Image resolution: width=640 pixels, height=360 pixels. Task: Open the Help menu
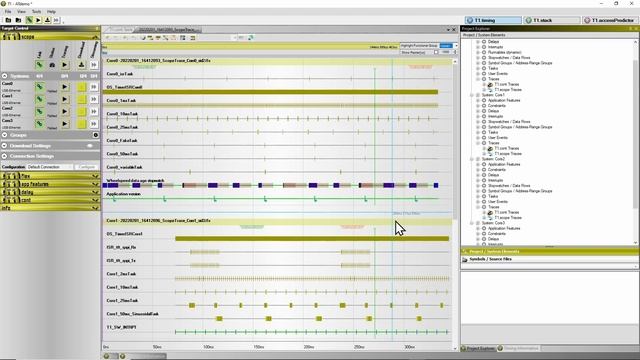pos(51,12)
